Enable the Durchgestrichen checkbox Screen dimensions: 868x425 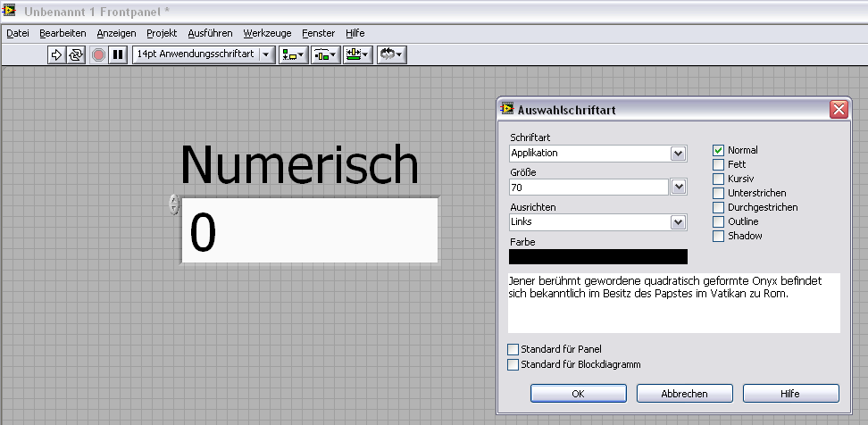[719, 207]
